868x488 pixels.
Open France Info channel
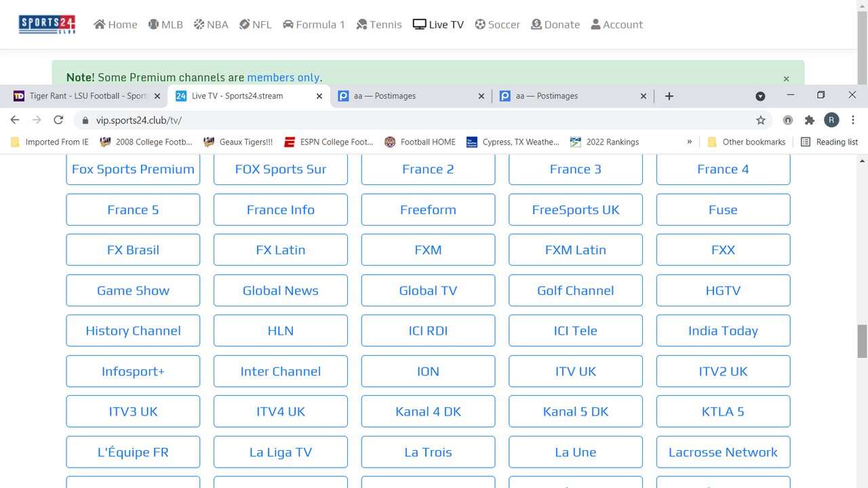click(x=281, y=209)
